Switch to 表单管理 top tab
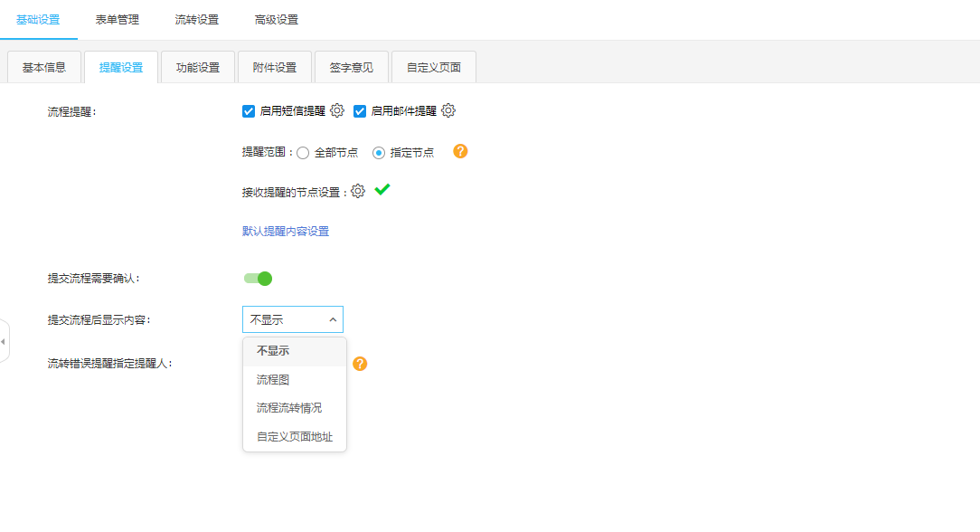980x532 pixels. coord(118,20)
